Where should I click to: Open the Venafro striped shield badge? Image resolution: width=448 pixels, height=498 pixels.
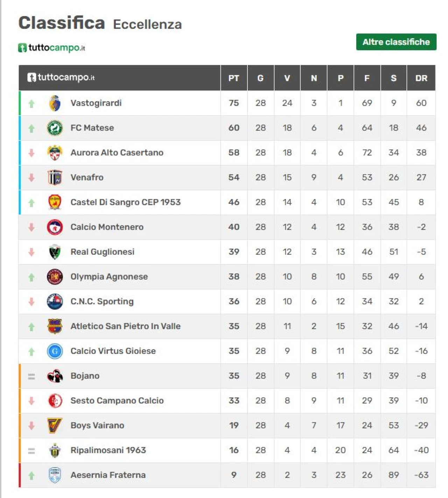pyautogui.click(x=55, y=178)
